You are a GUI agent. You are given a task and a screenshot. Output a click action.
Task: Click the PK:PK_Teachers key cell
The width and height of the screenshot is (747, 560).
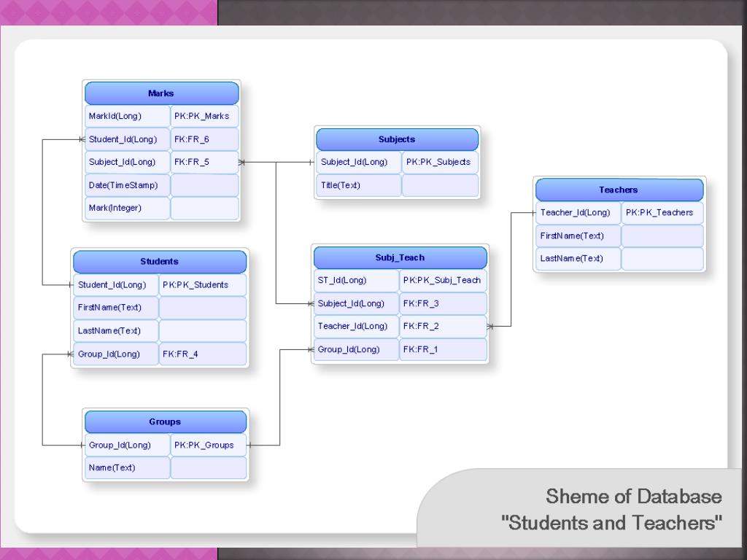[x=662, y=212]
